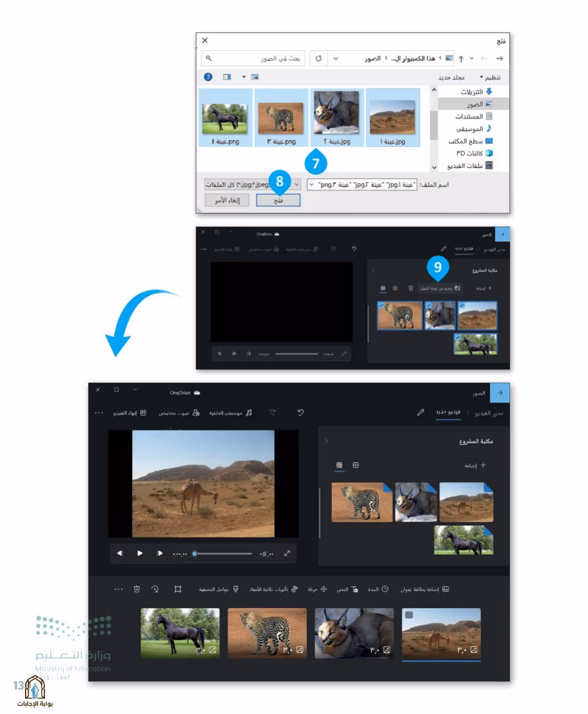Step back one frame in bottom editor preview
The image size is (588, 714).
[120, 553]
